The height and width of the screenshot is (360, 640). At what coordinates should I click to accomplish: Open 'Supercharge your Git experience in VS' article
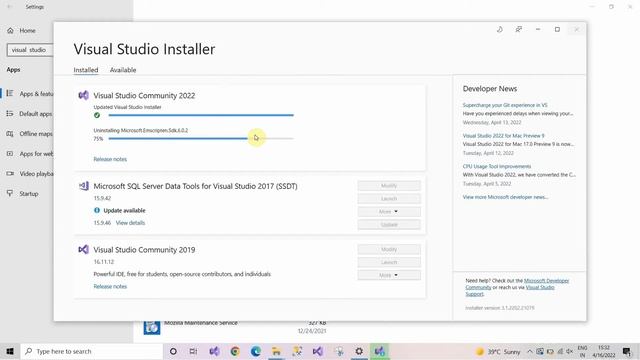(x=505, y=105)
